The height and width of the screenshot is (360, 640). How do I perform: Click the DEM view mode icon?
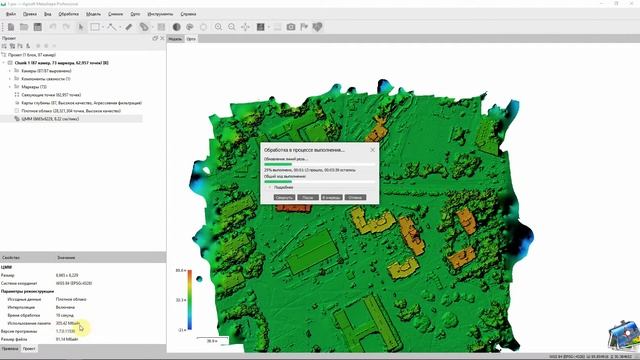[x=260, y=27]
